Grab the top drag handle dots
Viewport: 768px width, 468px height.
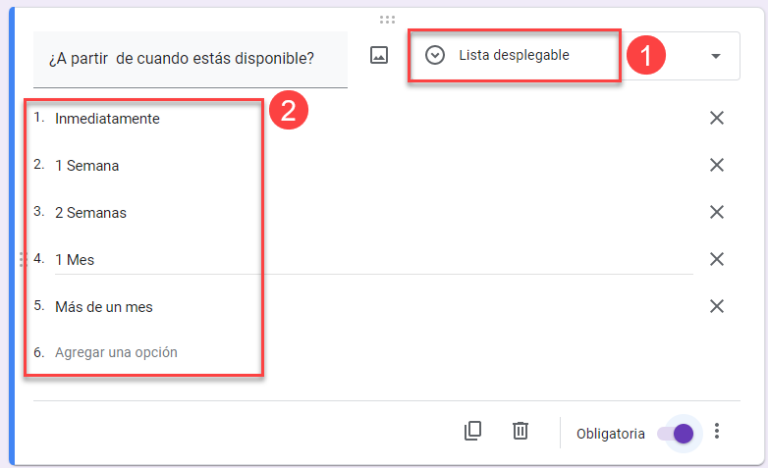click(x=387, y=20)
